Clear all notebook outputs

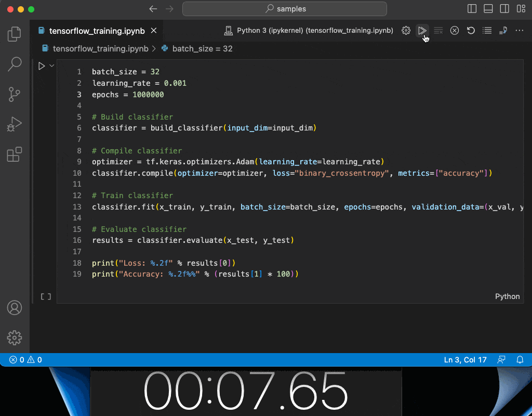(x=438, y=30)
